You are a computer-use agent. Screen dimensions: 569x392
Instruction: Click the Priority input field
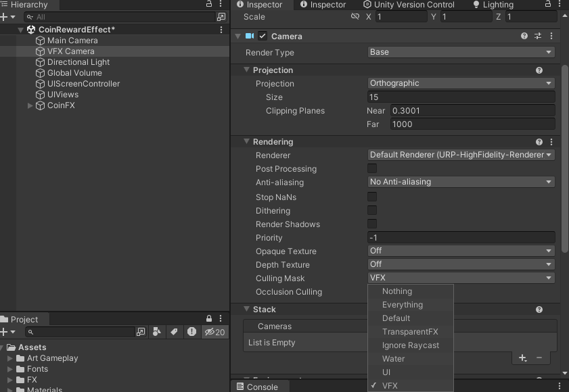[x=461, y=237]
